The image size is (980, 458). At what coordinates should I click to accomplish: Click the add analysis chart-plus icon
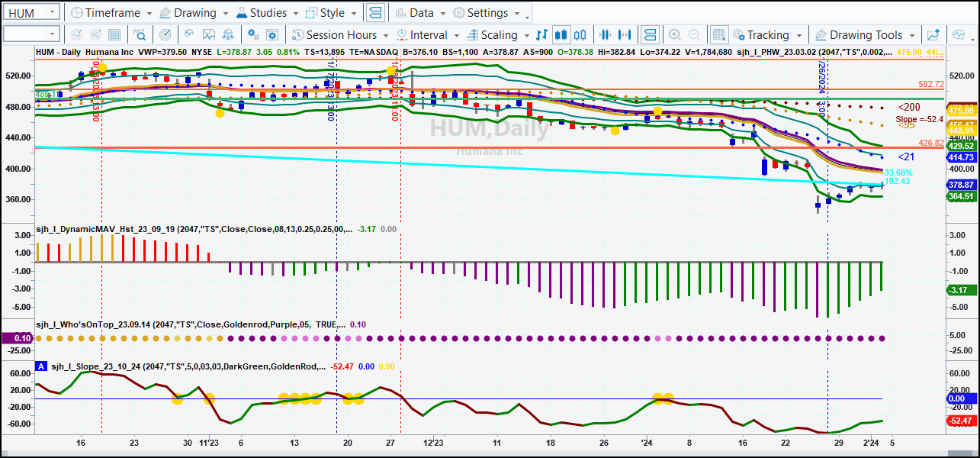coord(933,34)
